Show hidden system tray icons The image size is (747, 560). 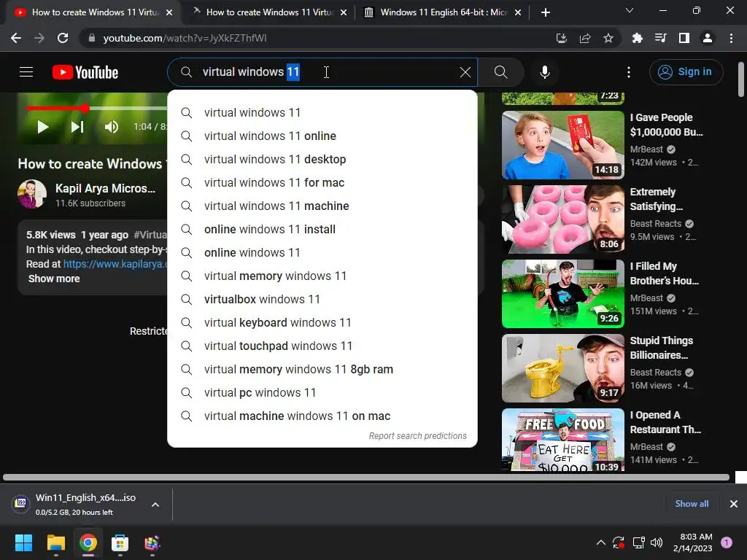[x=601, y=542]
